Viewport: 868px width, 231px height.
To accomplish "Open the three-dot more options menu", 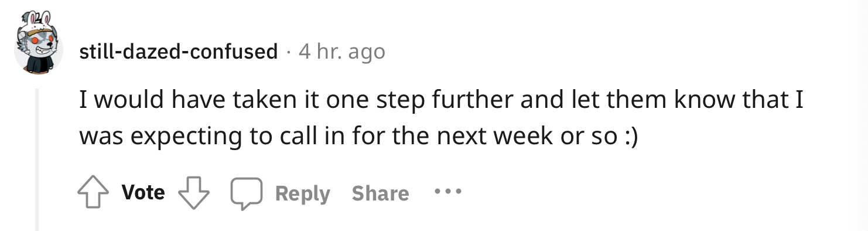I will [447, 192].
